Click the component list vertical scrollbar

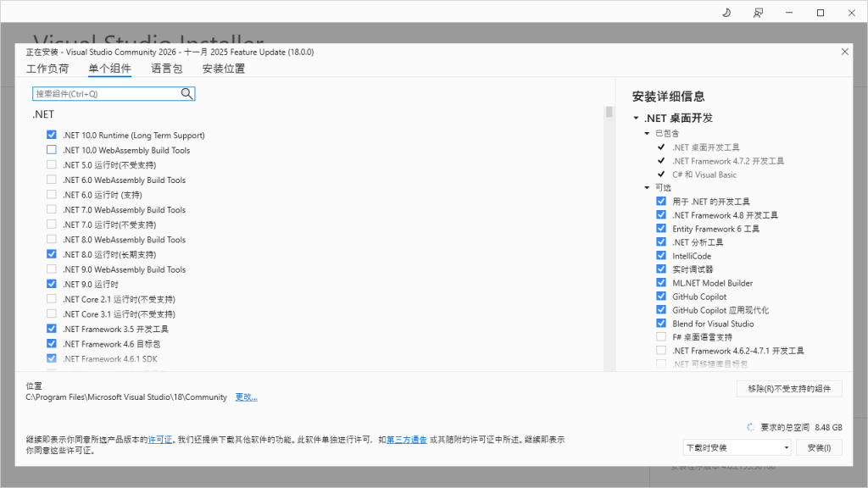609,237
